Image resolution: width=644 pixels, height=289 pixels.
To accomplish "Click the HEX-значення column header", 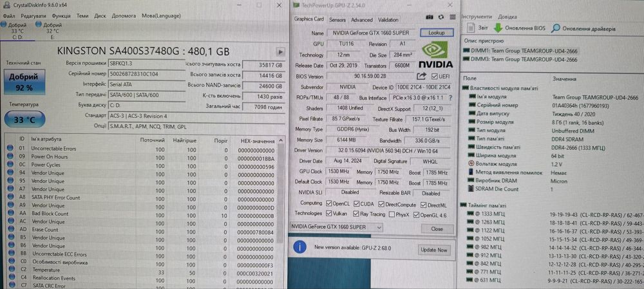I will tap(258, 140).
